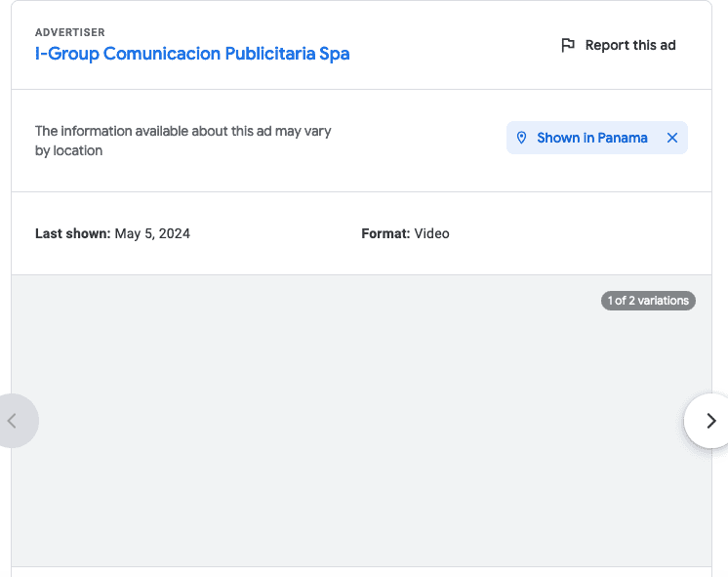Remove the Shown in Panama filter with X

coord(671,138)
